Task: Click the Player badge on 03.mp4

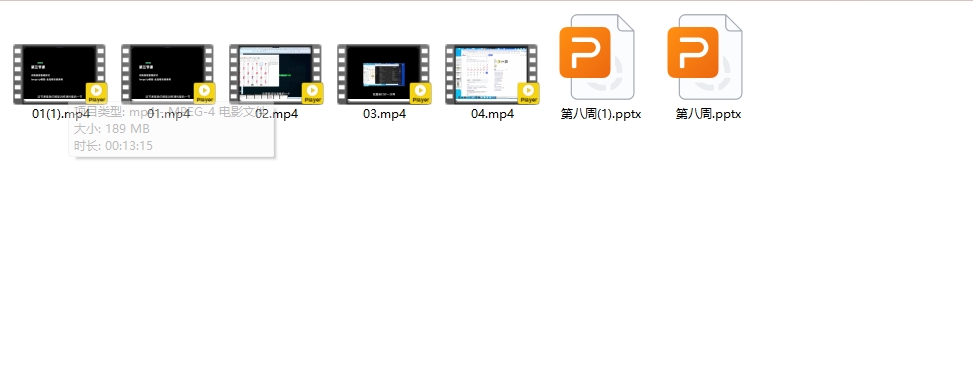Action: tap(420, 93)
